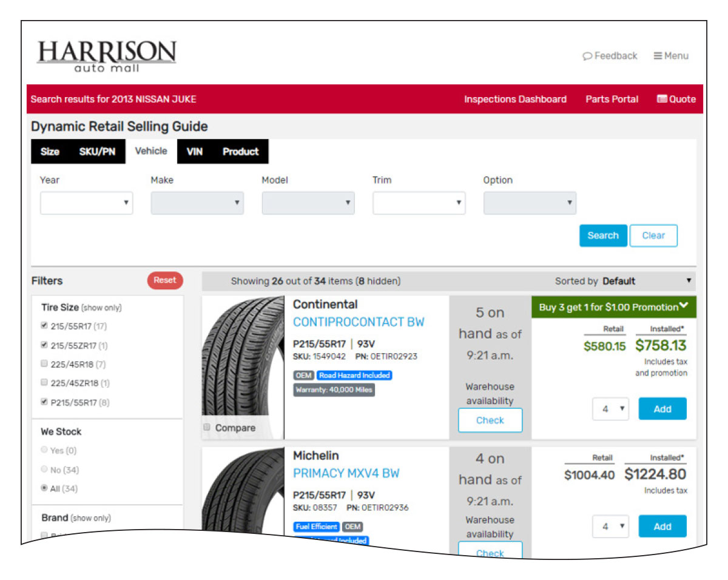This screenshot has width=728, height=580.
Task: Check the Compare box for Continental tire
Action: click(x=207, y=428)
